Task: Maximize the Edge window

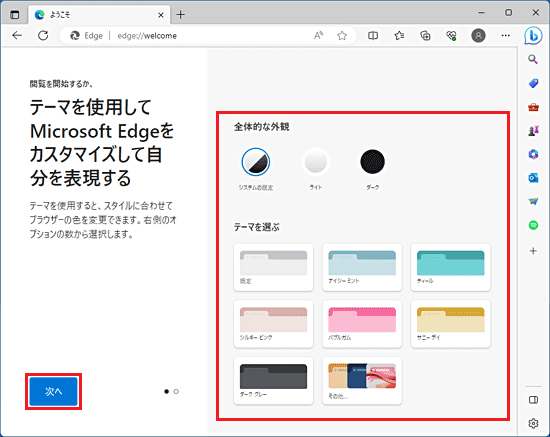Action: pyautogui.click(x=508, y=13)
